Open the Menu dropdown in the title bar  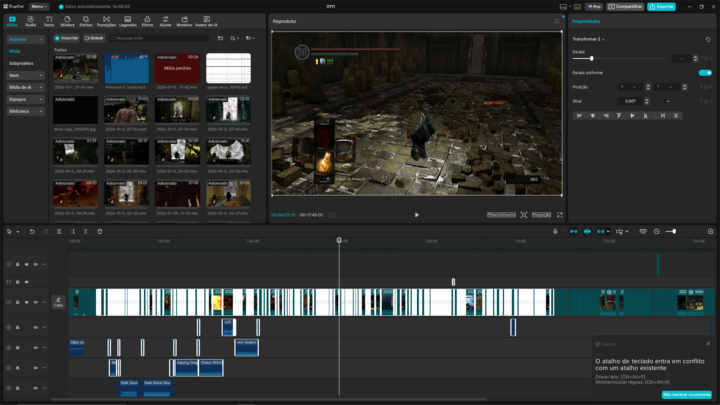coord(38,6)
